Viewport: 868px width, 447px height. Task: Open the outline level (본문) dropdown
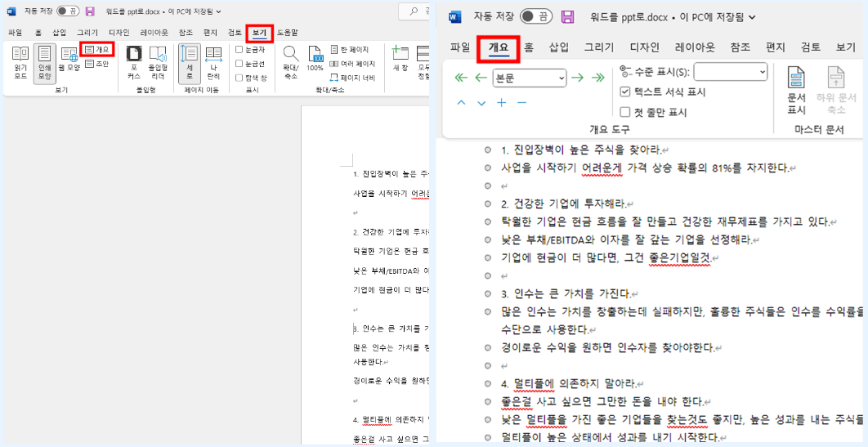coord(529,78)
